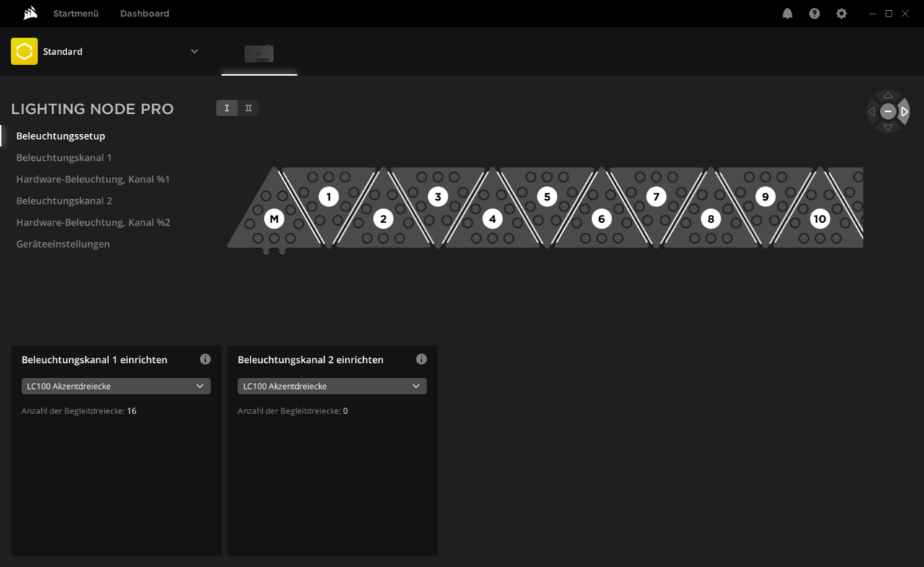924x567 pixels.
Task: Click the Corsair sails logo
Action: (30, 14)
